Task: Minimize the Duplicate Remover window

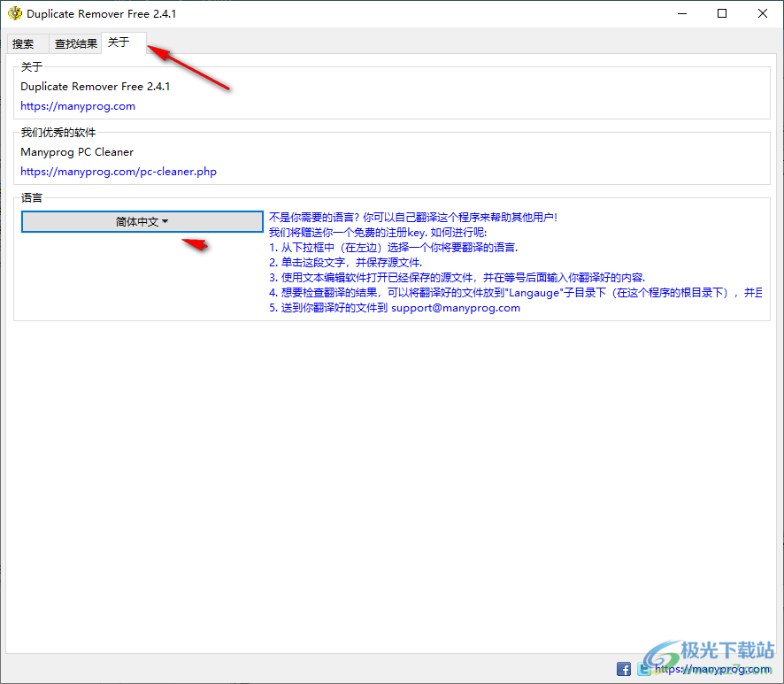Action: 682,13
